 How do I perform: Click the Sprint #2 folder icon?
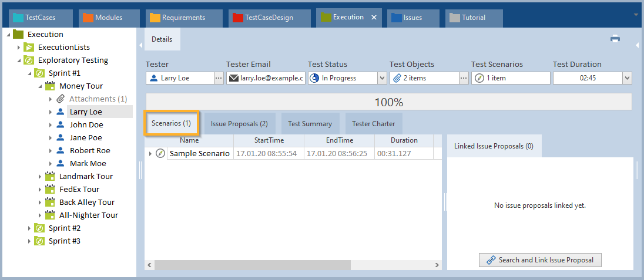point(39,228)
